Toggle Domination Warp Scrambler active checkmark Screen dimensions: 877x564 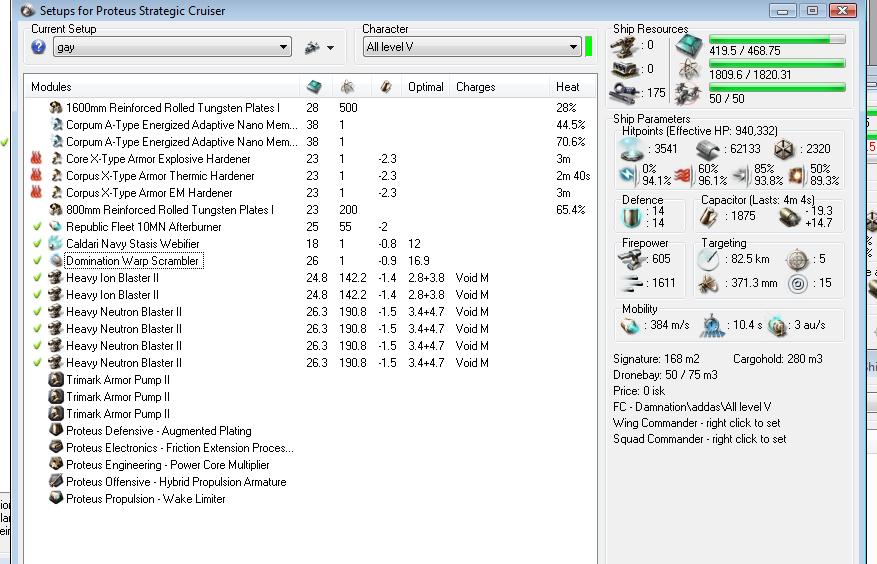(x=37, y=260)
